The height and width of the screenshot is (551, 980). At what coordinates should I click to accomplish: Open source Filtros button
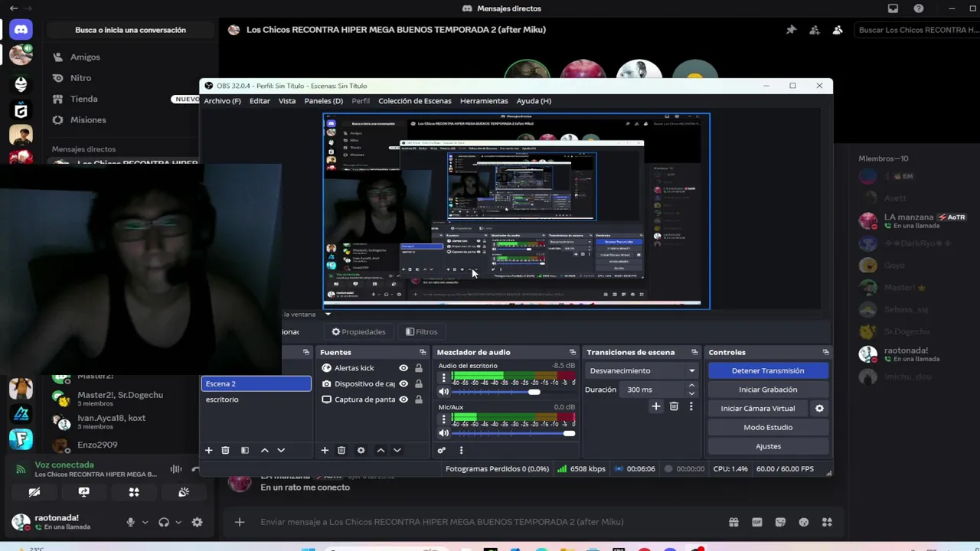pyautogui.click(x=422, y=332)
